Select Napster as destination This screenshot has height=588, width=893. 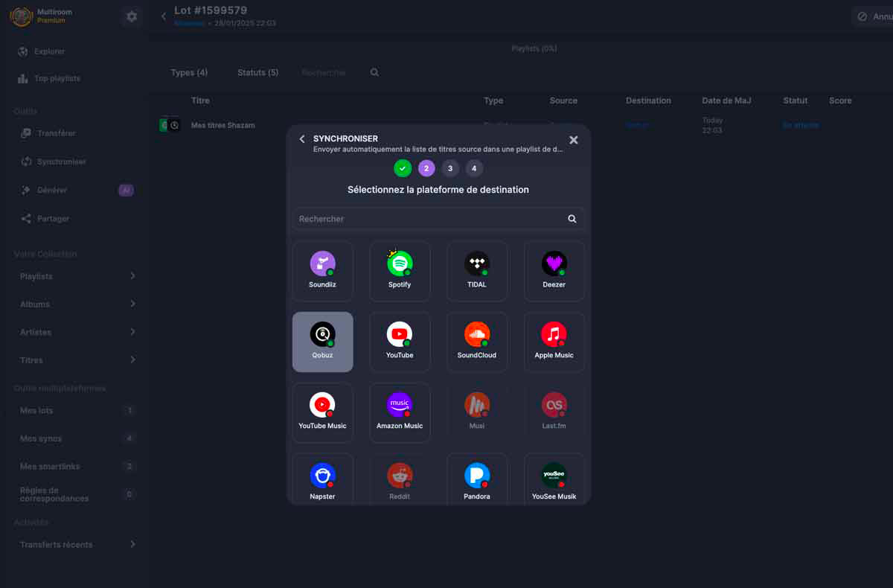tap(322, 479)
